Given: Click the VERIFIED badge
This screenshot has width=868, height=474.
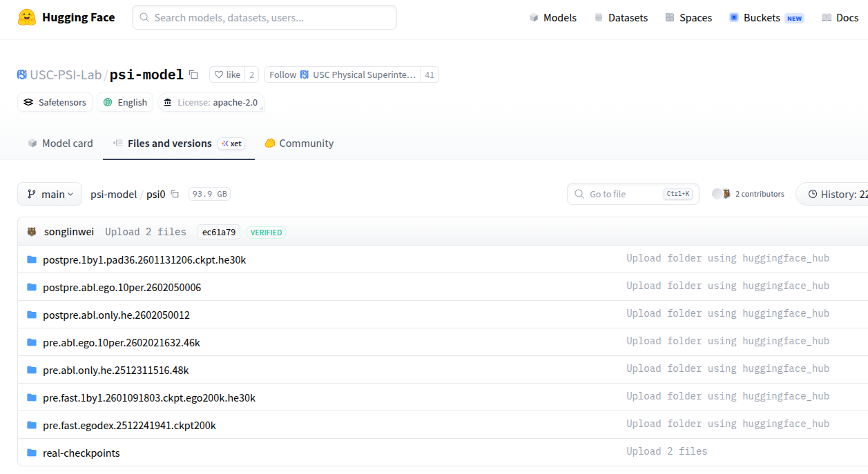Looking at the screenshot, I should click(267, 233).
